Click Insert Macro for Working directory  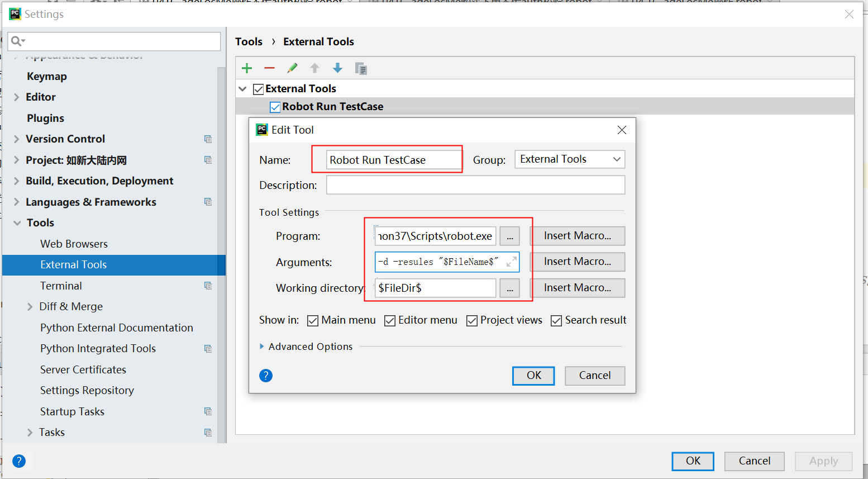[577, 288]
